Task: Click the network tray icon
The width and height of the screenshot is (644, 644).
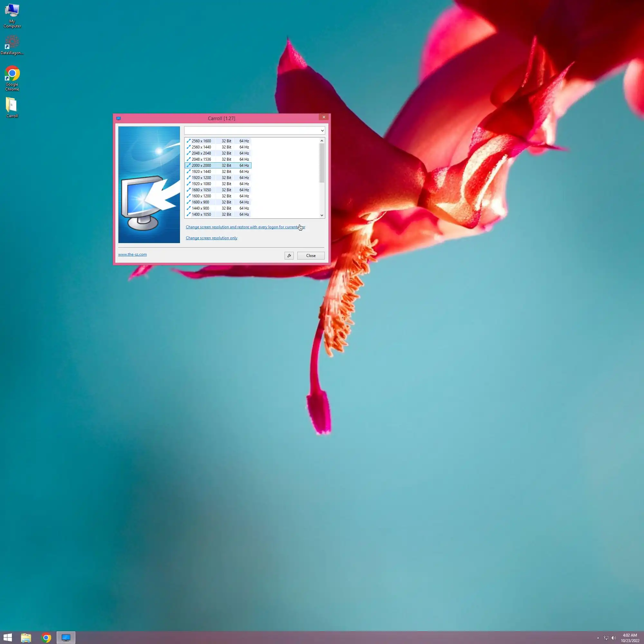Action: pos(606,638)
